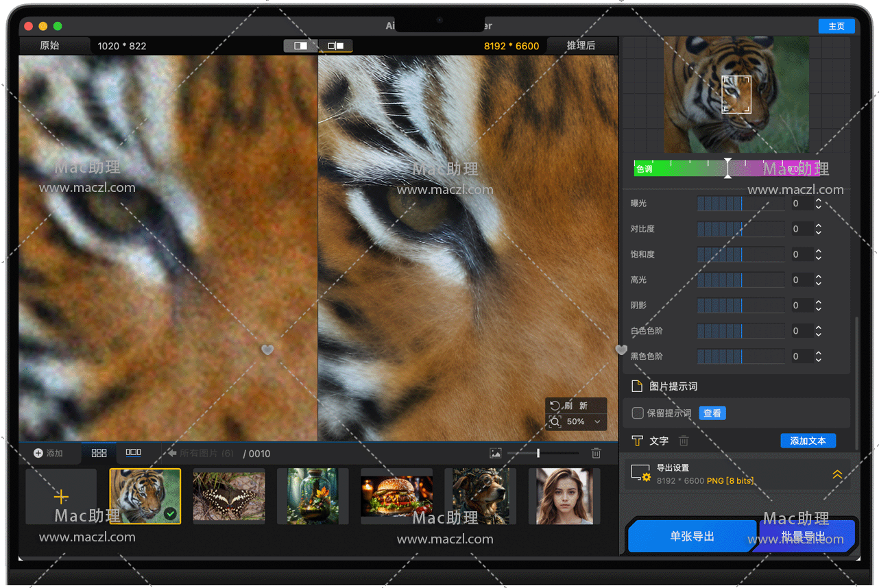The height and width of the screenshot is (588, 879).
Task: Click the 阴影 shadows slider
Action: (x=740, y=305)
